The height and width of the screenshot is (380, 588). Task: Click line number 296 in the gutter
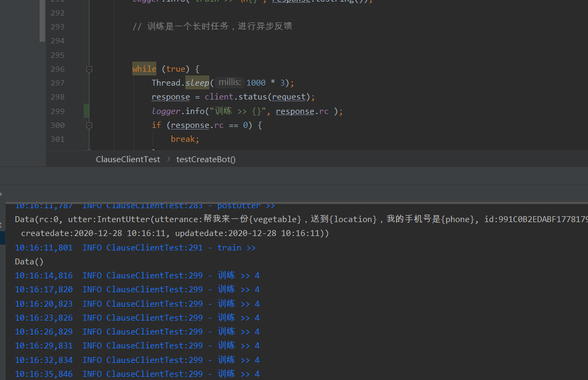(x=58, y=70)
